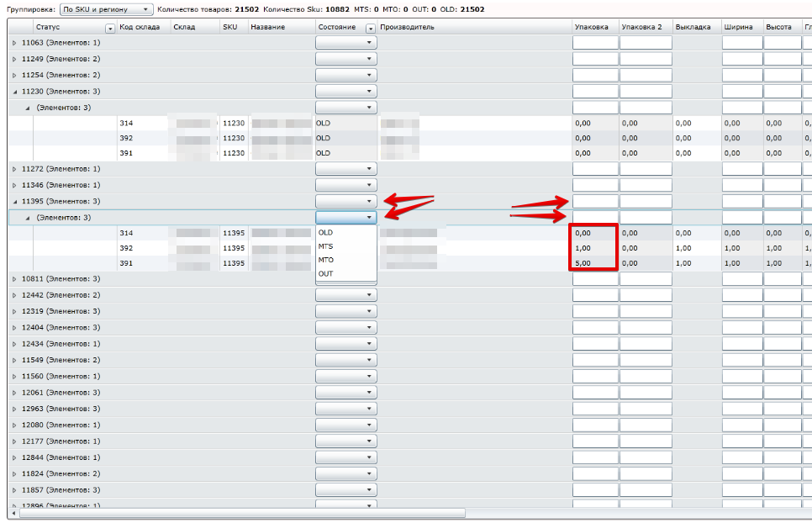The width and height of the screenshot is (812, 523).
Task: Click the Упаковка input for group 11063
Action: [595, 43]
